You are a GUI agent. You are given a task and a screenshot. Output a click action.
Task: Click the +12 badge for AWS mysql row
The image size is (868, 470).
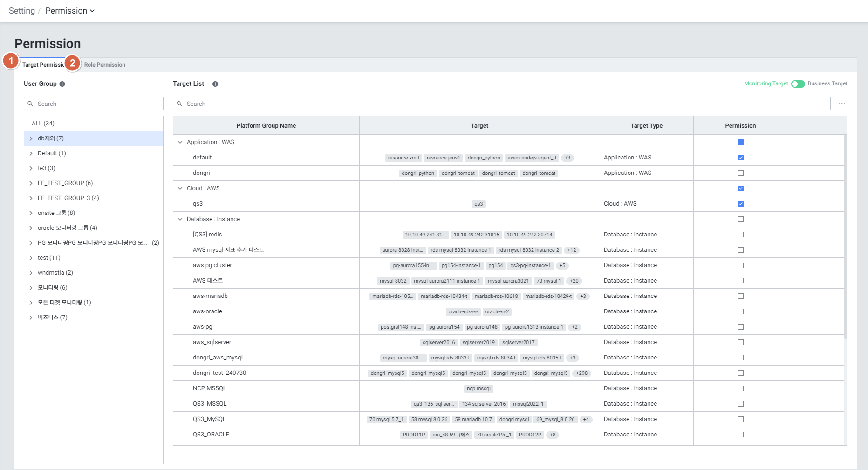pyautogui.click(x=572, y=250)
